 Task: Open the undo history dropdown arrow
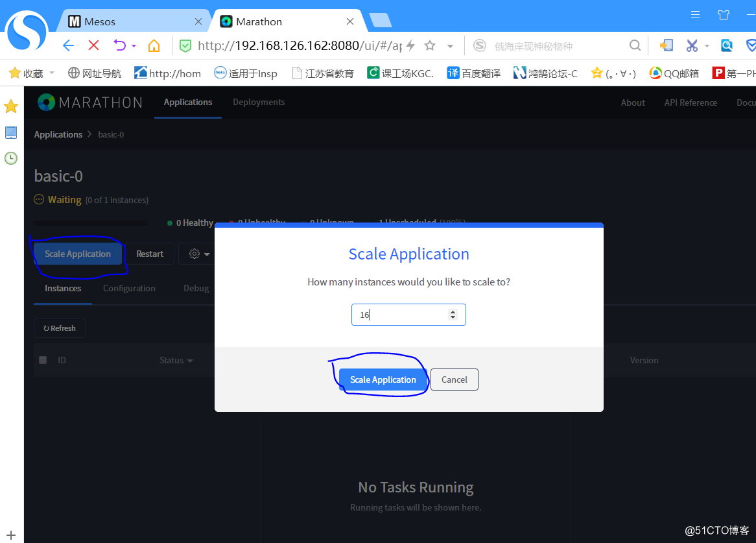[x=134, y=46]
